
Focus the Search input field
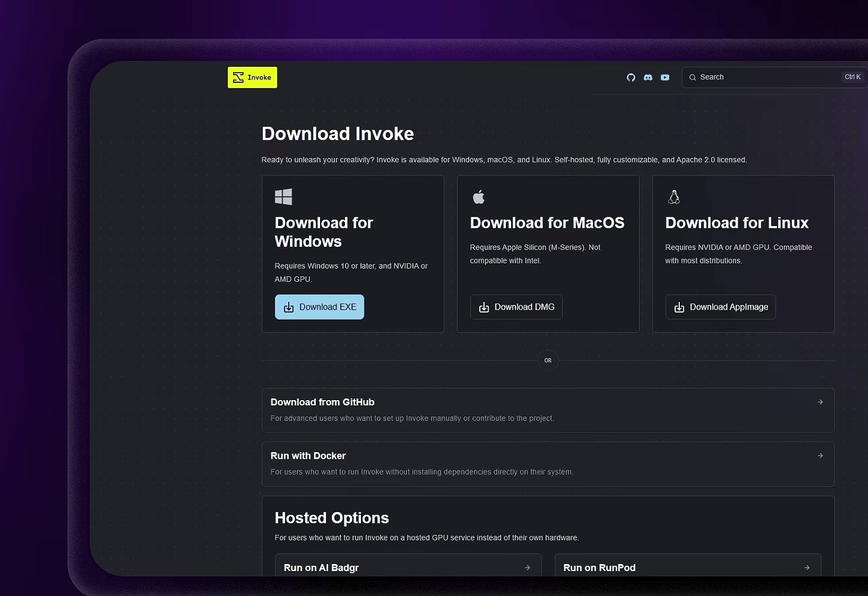point(775,78)
